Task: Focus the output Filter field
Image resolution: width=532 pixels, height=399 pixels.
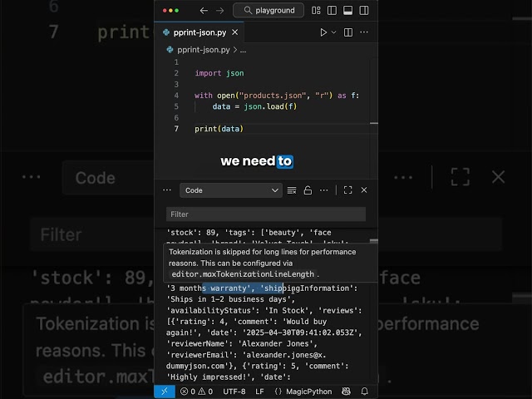Action: (266, 214)
